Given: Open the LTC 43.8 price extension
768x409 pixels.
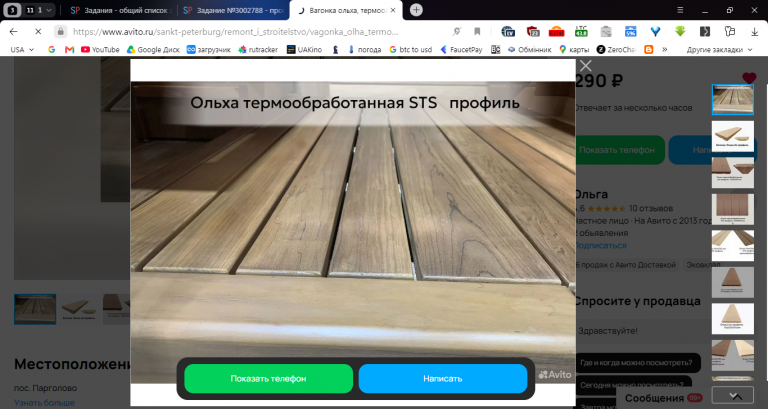Looking at the screenshot, I should [581, 32].
